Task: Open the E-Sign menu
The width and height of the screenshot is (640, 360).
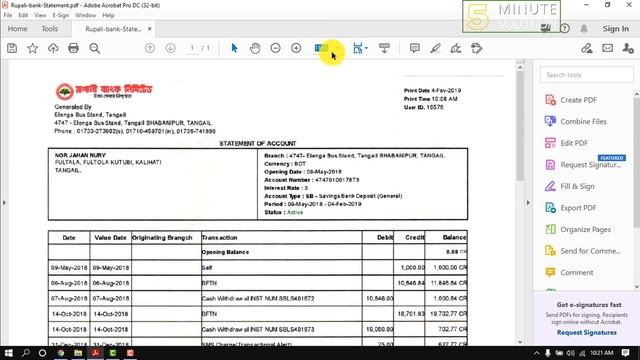Action: tap(60, 15)
